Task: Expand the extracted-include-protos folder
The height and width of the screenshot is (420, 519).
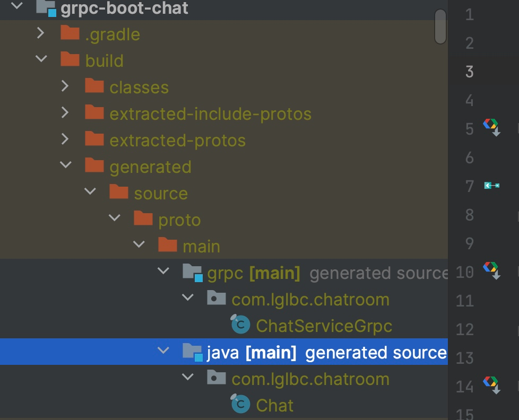Action: tap(65, 112)
